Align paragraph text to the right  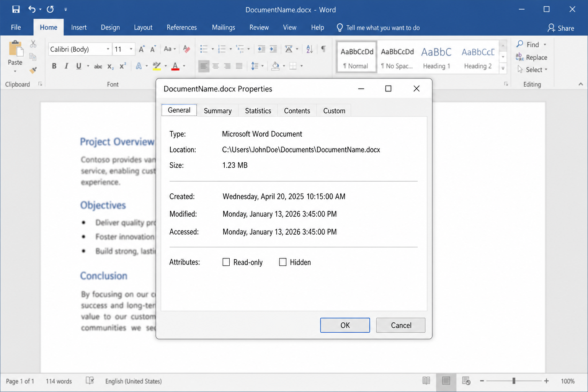[227, 66]
